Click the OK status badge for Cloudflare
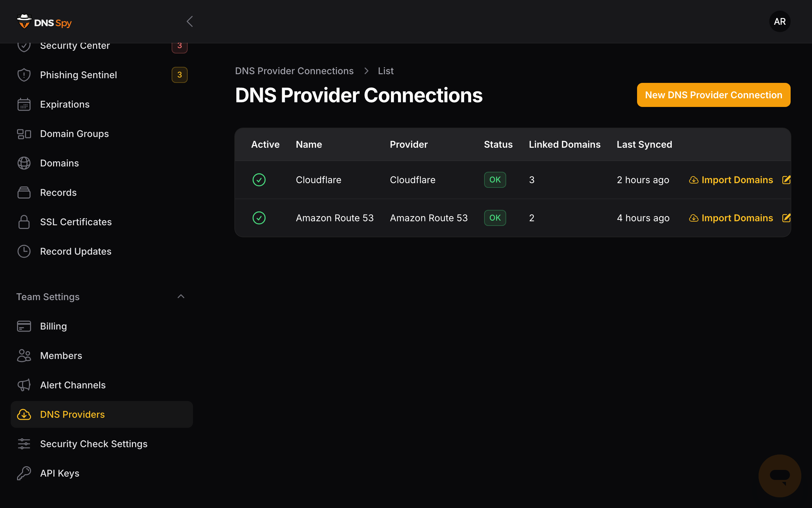Image resolution: width=812 pixels, height=508 pixels. [495, 180]
